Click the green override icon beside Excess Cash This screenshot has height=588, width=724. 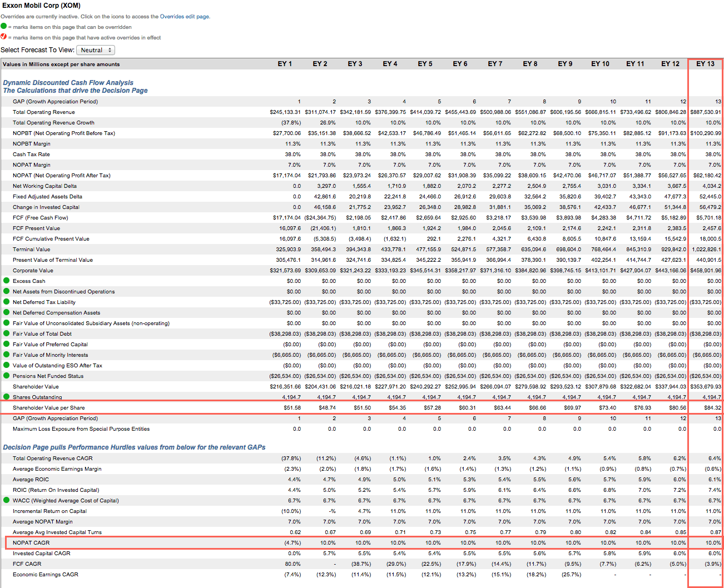coord(7,281)
